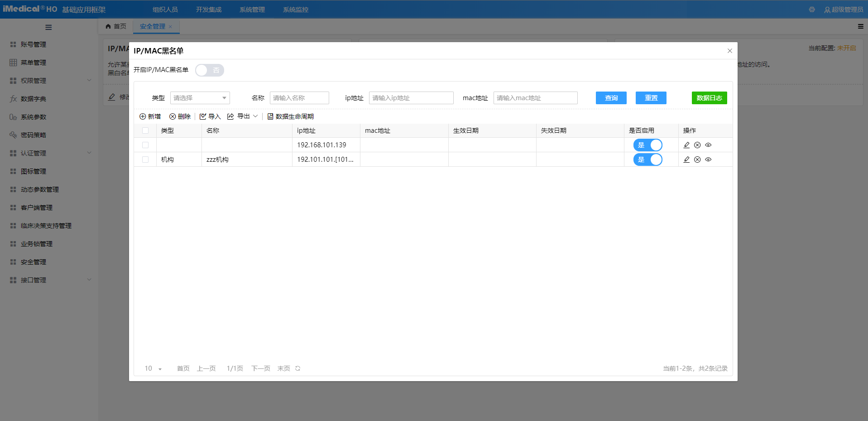Click the 删除 delete toolbar button
The image size is (868, 421).
[180, 116]
